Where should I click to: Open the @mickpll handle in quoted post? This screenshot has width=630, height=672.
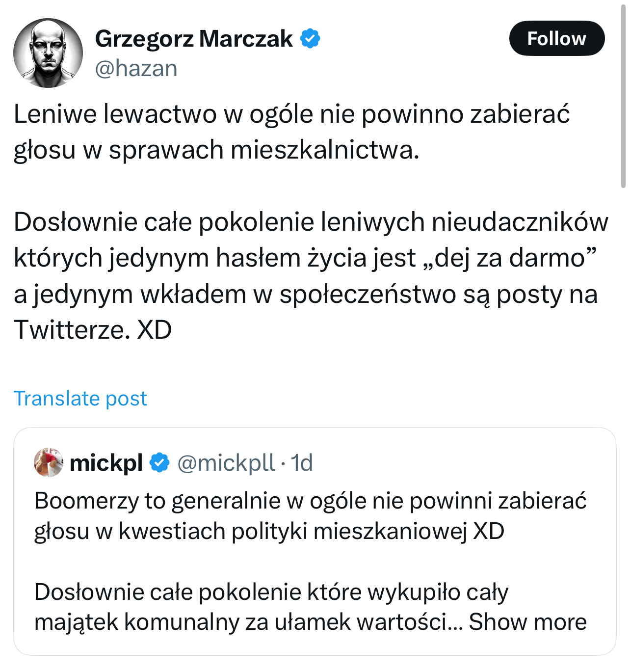pyautogui.click(x=226, y=462)
